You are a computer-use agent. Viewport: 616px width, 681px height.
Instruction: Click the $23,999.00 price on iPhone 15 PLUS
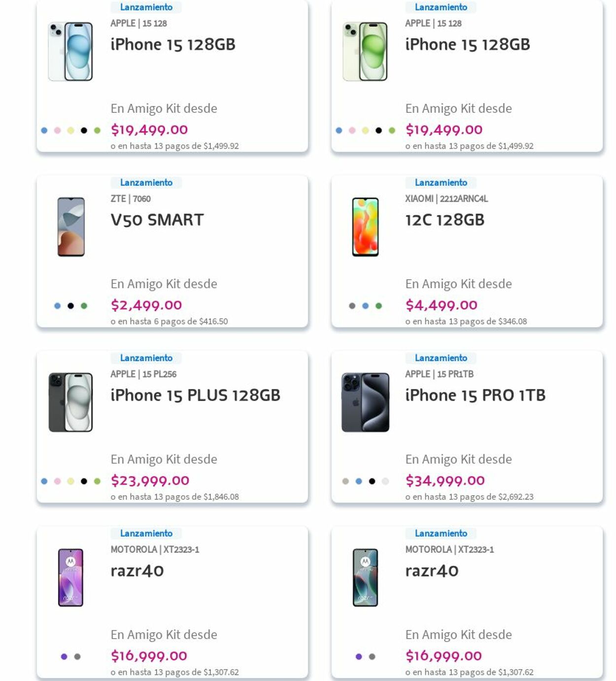[150, 480]
